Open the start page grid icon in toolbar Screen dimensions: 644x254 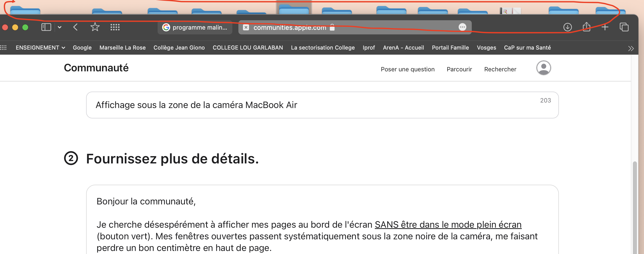coord(115,27)
